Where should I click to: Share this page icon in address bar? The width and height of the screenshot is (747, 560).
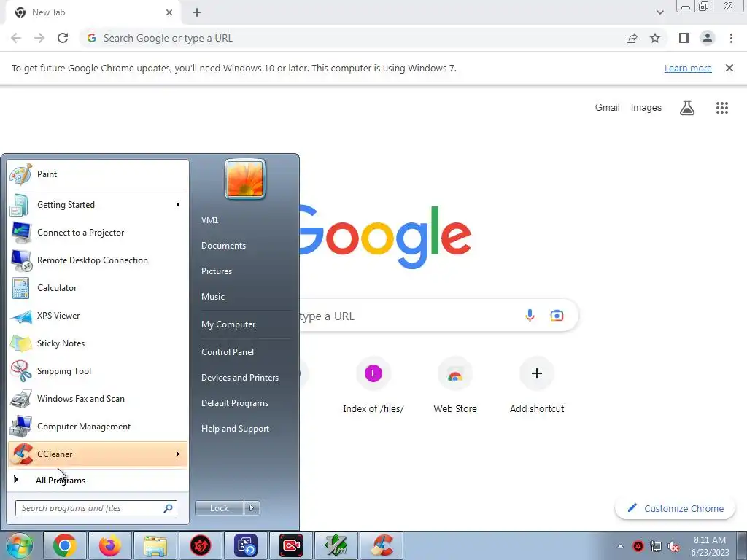point(632,38)
